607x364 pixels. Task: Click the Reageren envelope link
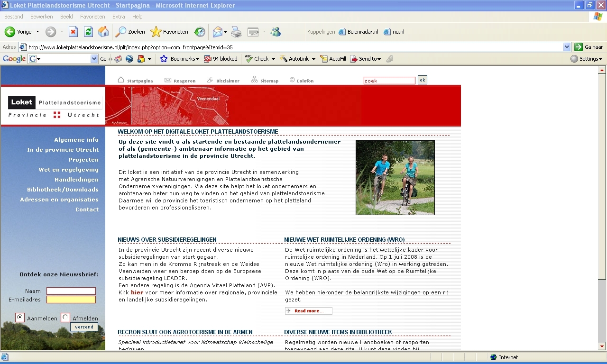tap(180, 81)
